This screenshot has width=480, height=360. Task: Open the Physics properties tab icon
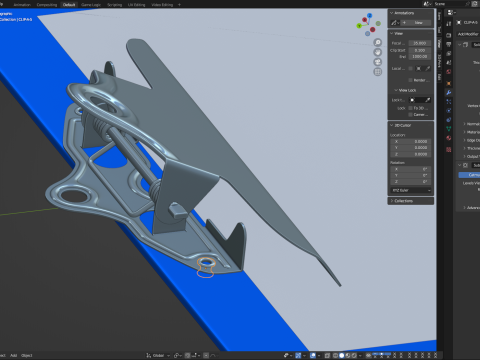(449, 111)
